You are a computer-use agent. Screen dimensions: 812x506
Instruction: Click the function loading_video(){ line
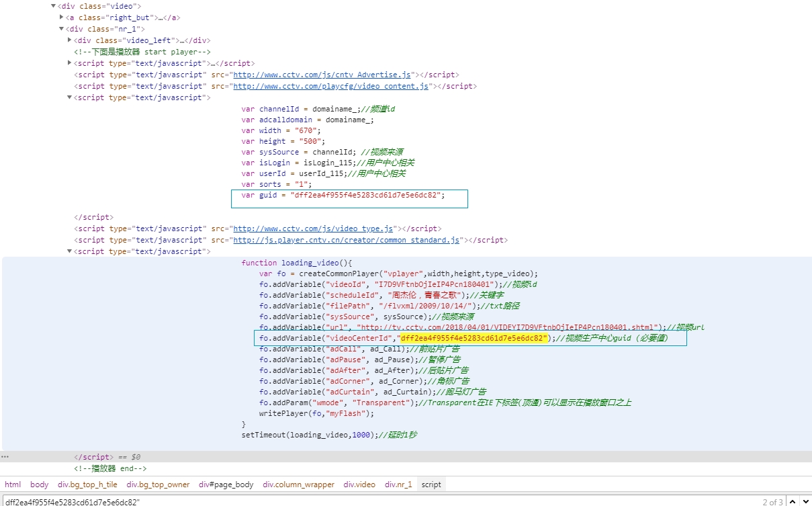[297, 263]
